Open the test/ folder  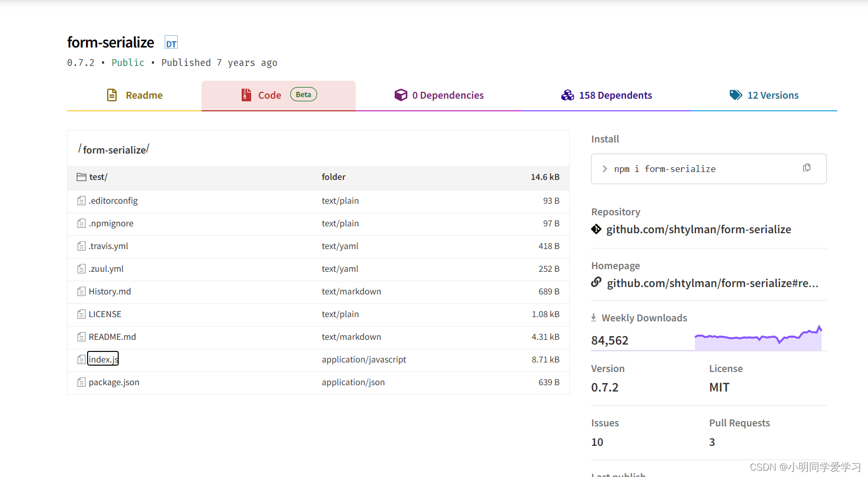(98, 177)
